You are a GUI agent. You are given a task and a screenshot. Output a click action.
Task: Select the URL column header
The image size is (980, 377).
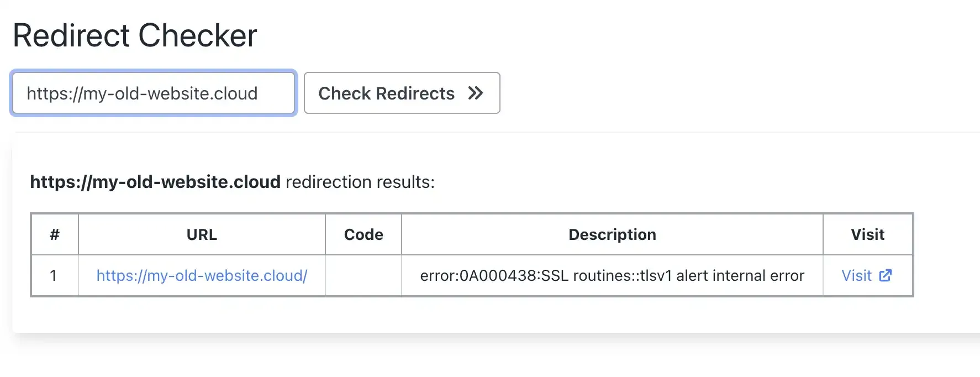tap(201, 234)
